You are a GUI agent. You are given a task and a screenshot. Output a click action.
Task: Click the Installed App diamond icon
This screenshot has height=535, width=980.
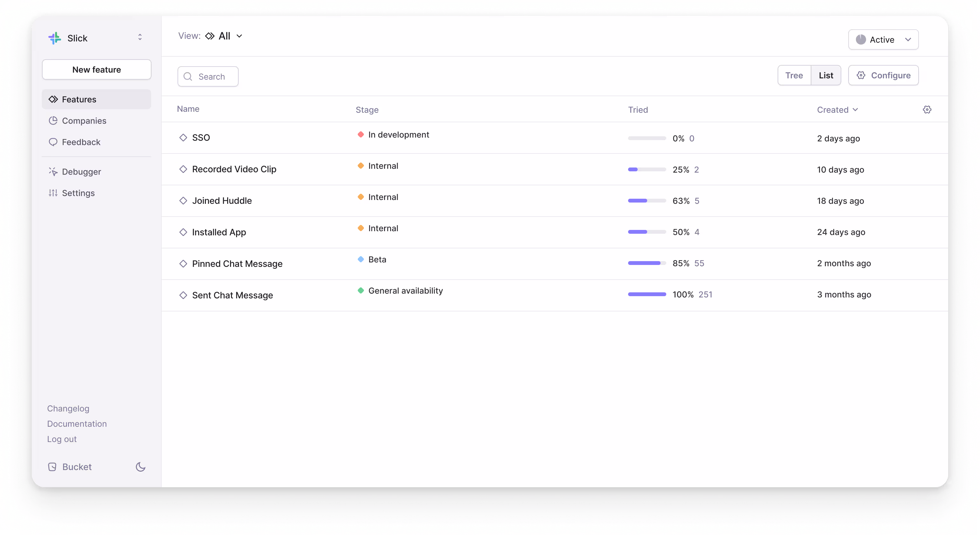183,232
